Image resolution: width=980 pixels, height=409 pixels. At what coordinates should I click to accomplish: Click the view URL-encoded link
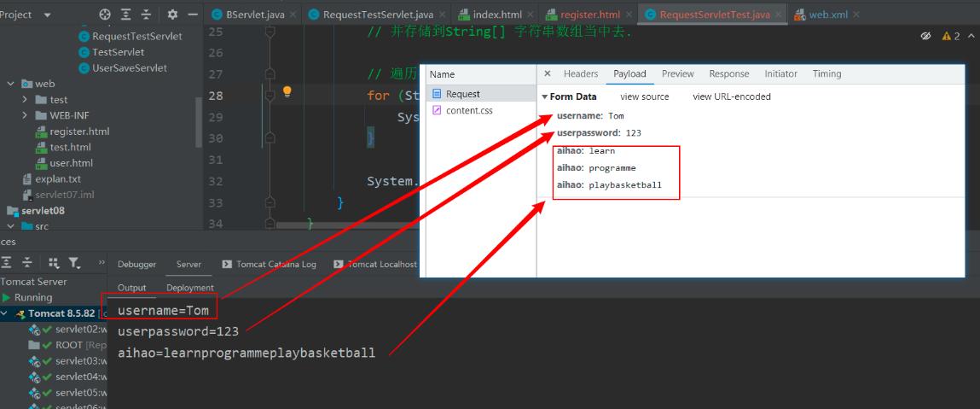[732, 97]
